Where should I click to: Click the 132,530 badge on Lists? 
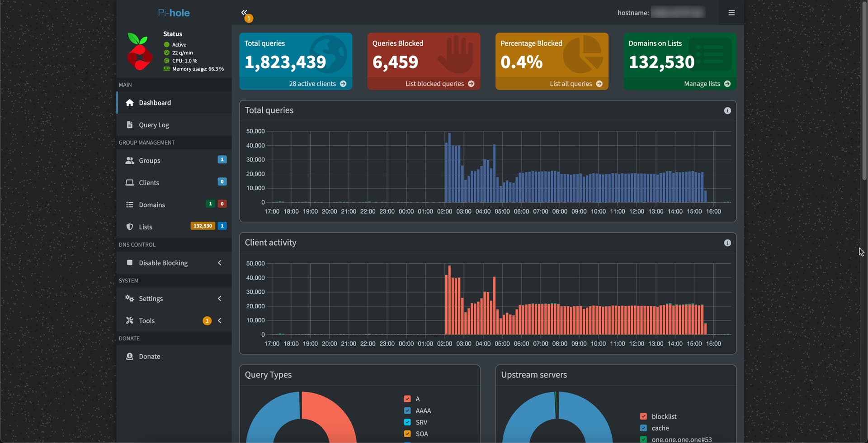point(203,226)
